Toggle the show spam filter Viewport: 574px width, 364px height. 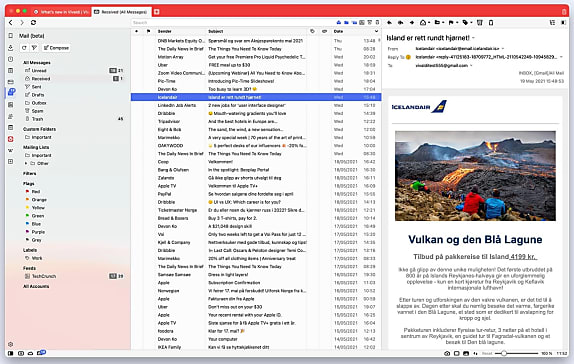point(370,23)
